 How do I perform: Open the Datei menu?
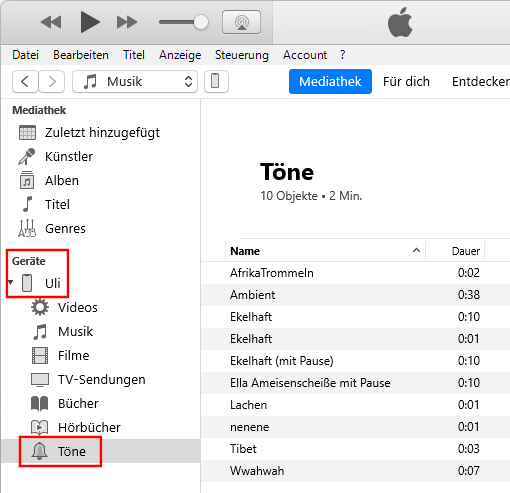[25, 55]
